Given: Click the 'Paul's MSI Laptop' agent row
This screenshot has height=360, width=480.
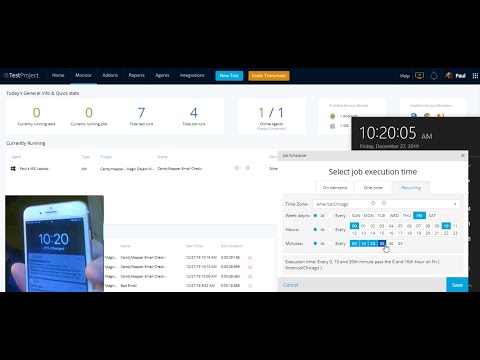Looking at the screenshot, I should pyautogui.click(x=142, y=169).
